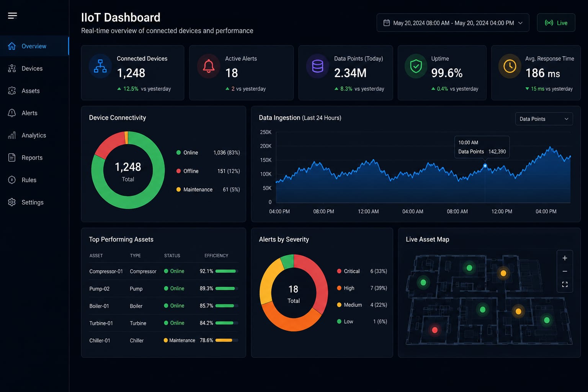Click the Chiller-01 yellow efficiency bar
Screen dimensions: 588x392
click(x=227, y=340)
